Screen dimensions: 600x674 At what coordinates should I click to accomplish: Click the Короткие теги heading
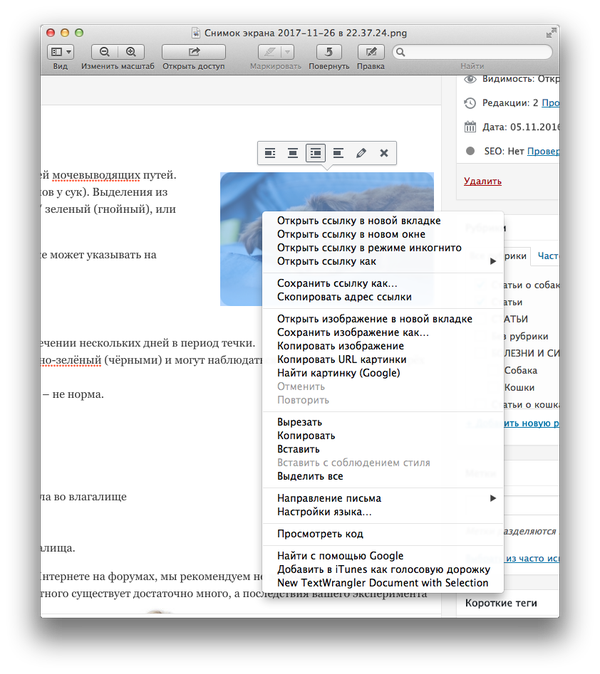501,603
